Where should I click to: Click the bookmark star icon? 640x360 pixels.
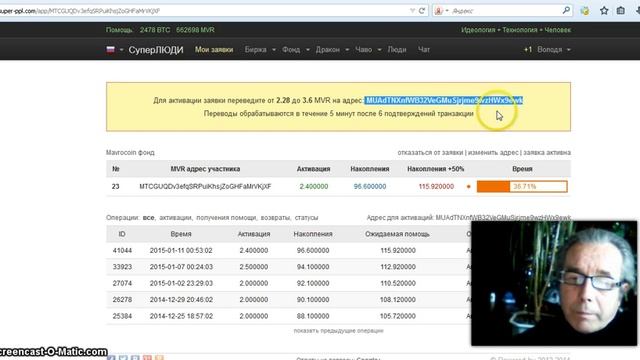[604, 11]
